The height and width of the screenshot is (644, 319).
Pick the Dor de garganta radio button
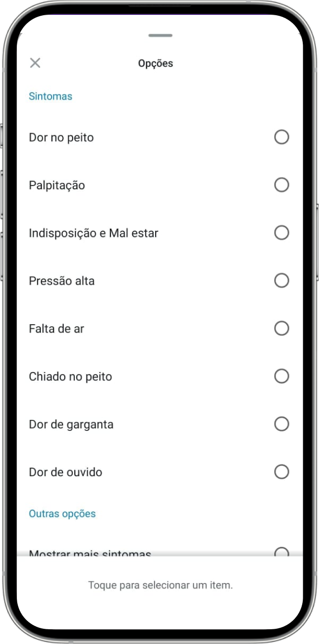(281, 424)
